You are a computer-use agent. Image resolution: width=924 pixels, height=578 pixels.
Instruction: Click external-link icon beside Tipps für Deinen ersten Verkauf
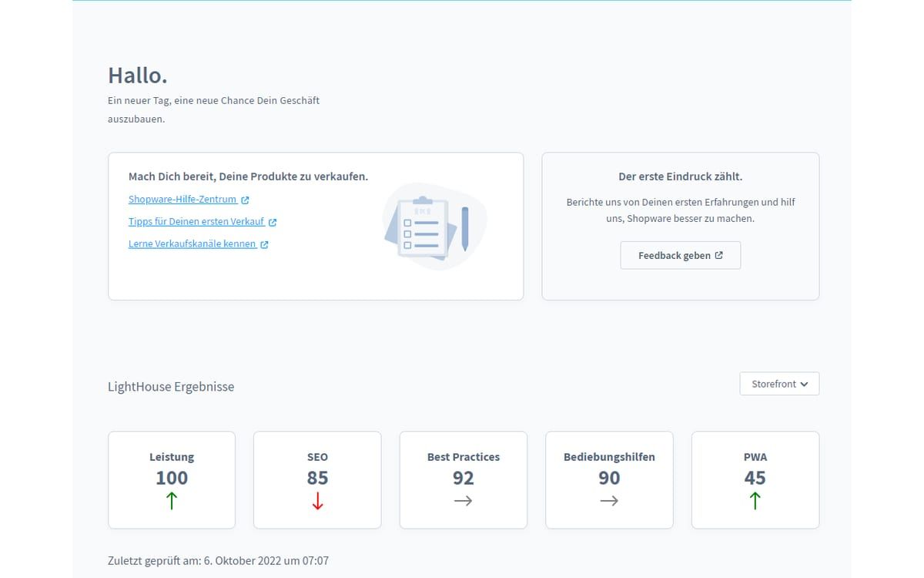tap(273, 223)
